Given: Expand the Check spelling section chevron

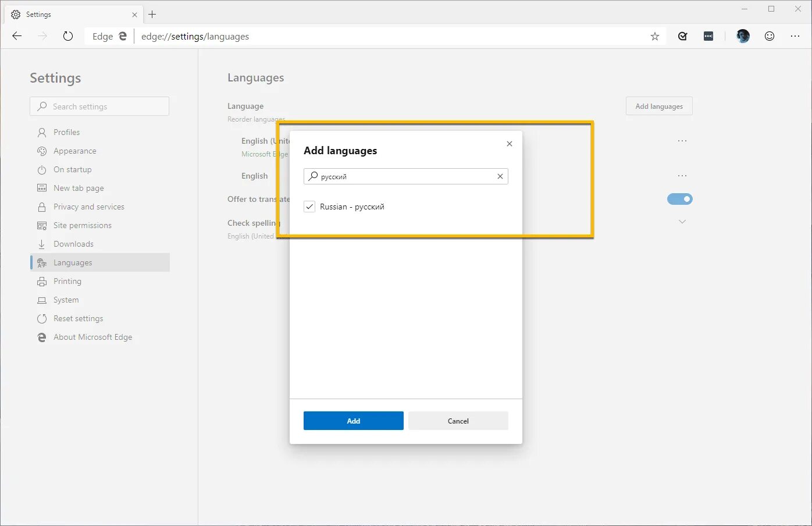Looking at the screenshot, I should 681,221.
